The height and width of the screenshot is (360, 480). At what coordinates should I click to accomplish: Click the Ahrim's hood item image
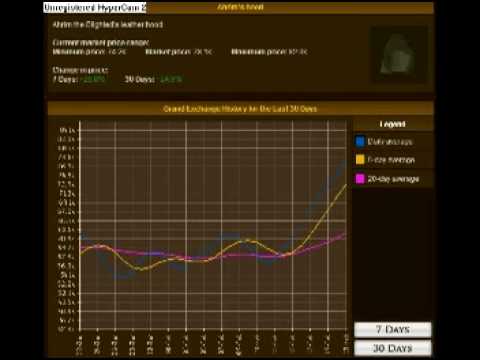pyautogui.click(x=399, y=55)
